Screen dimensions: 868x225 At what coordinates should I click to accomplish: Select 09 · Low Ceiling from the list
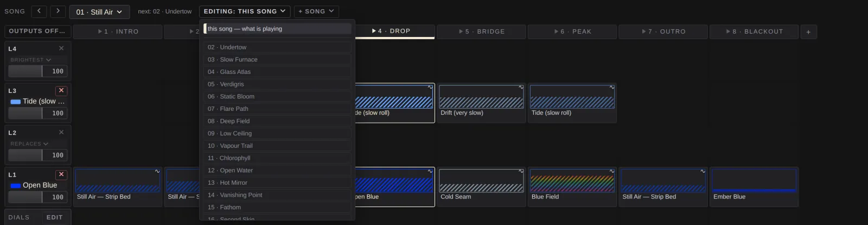(x=277, y=134)
